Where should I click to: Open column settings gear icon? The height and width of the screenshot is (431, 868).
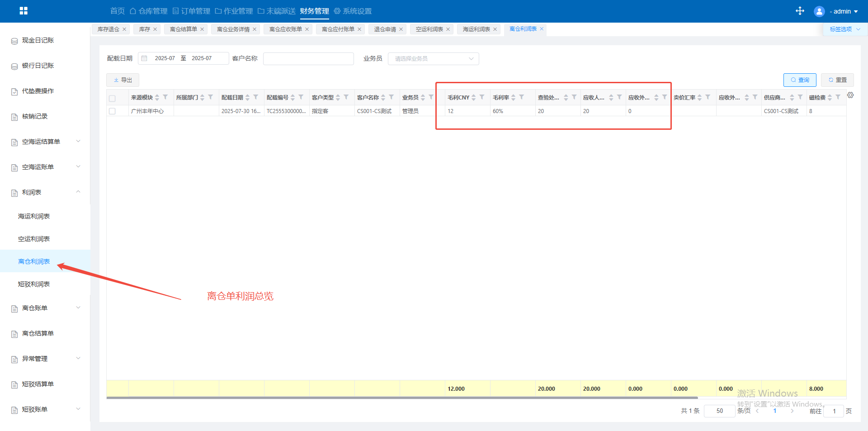click(850, 95)
